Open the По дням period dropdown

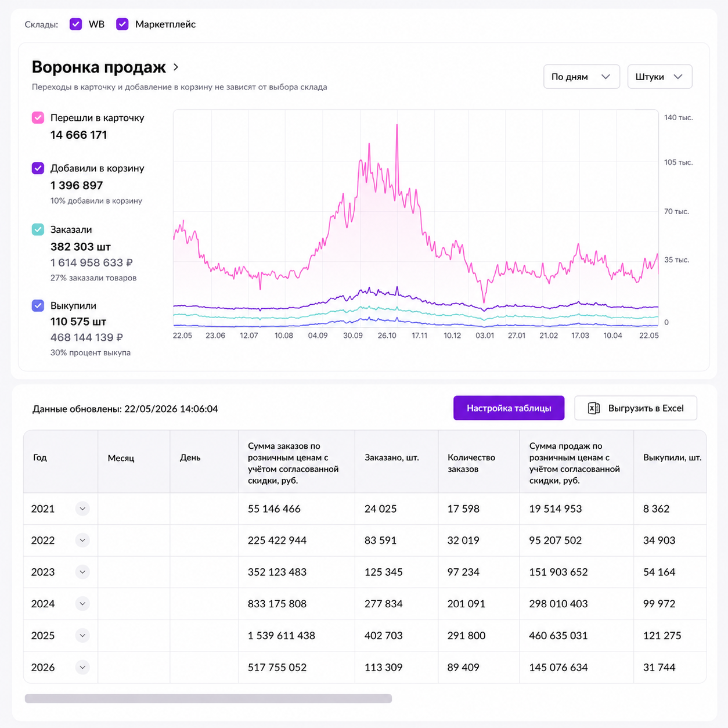click(x=581, y=77)
